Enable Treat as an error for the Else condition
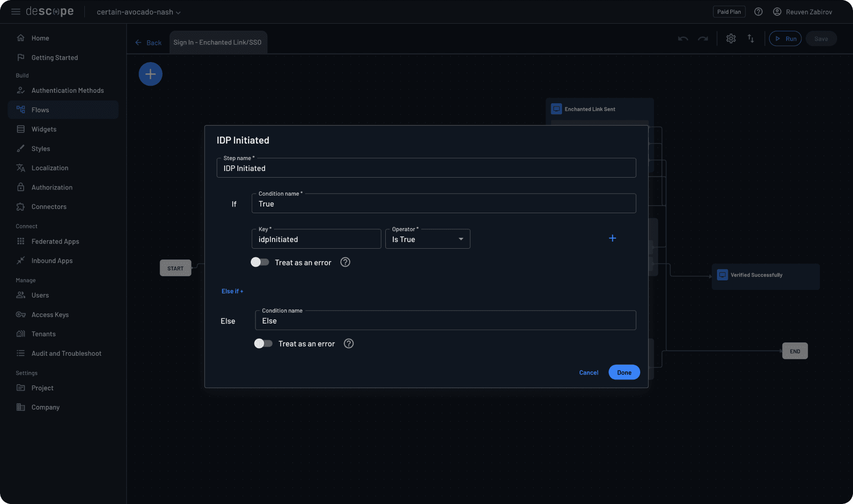The height and width of the screenshot is (504, 853). pos(263,343)
